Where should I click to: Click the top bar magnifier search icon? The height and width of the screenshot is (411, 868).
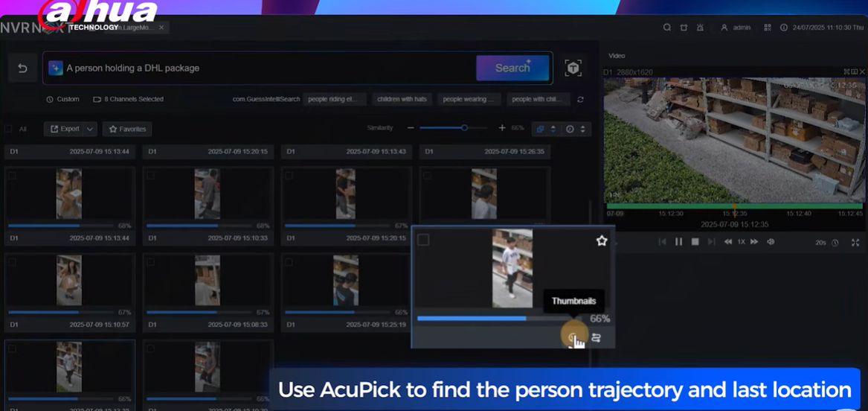[667, 27]
